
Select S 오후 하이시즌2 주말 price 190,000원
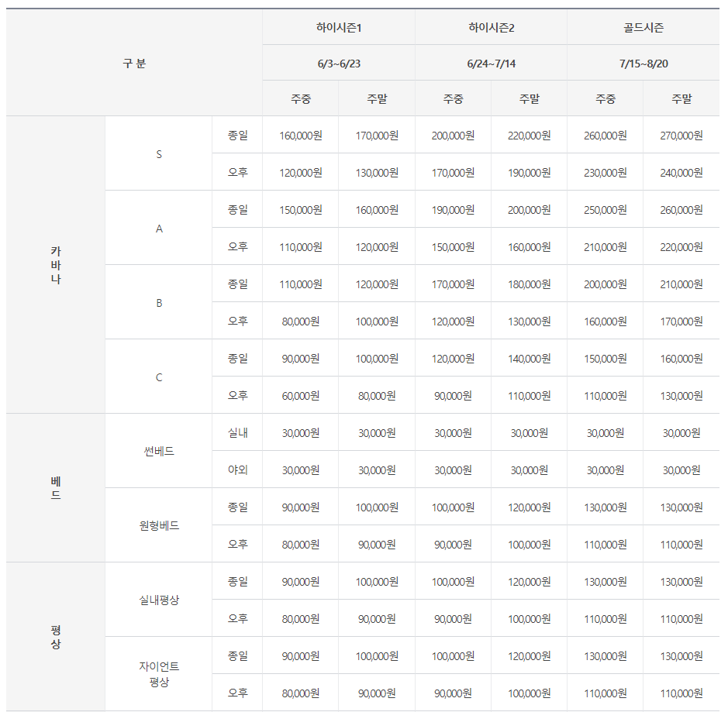point(529,173)
